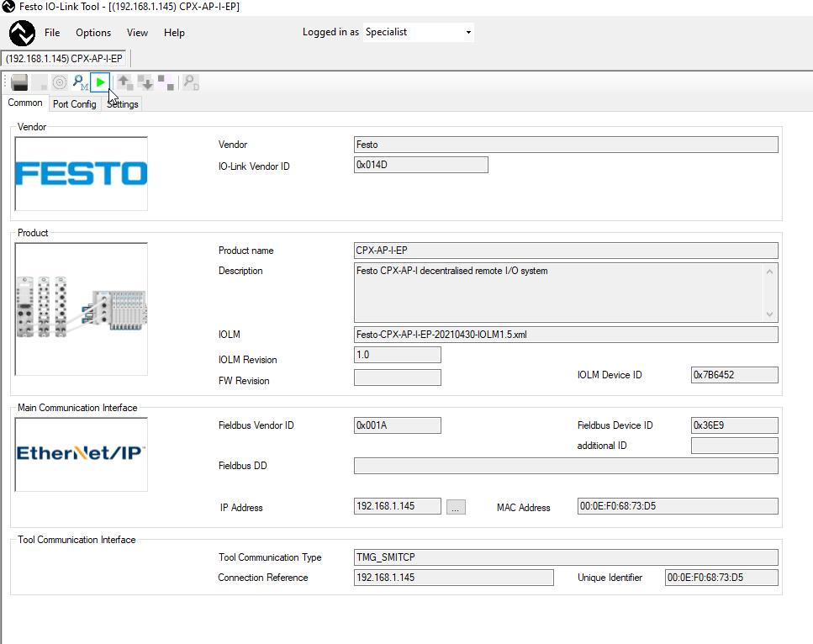Click the Fieldbus Vendor ID field 0x001A
Viewport: 813px width, 644px height.
click(x=397, y=425)
